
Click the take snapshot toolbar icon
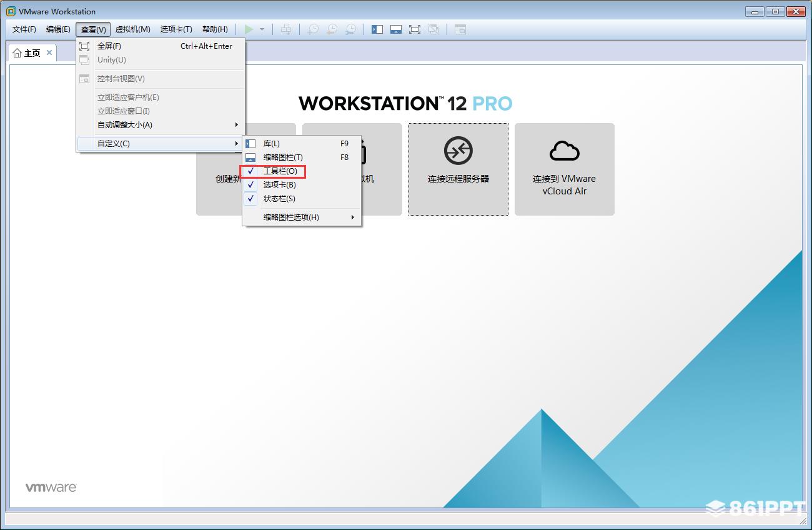(x=313, y=29)
